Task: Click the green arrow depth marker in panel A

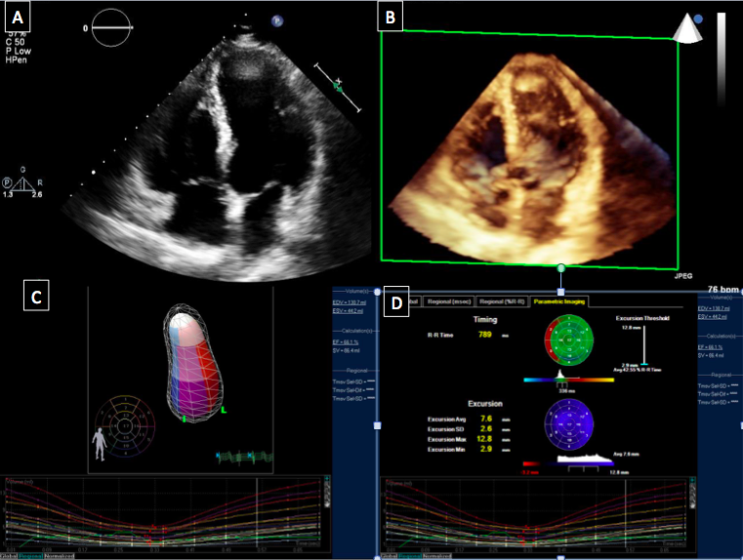Action: pos(338,86)
